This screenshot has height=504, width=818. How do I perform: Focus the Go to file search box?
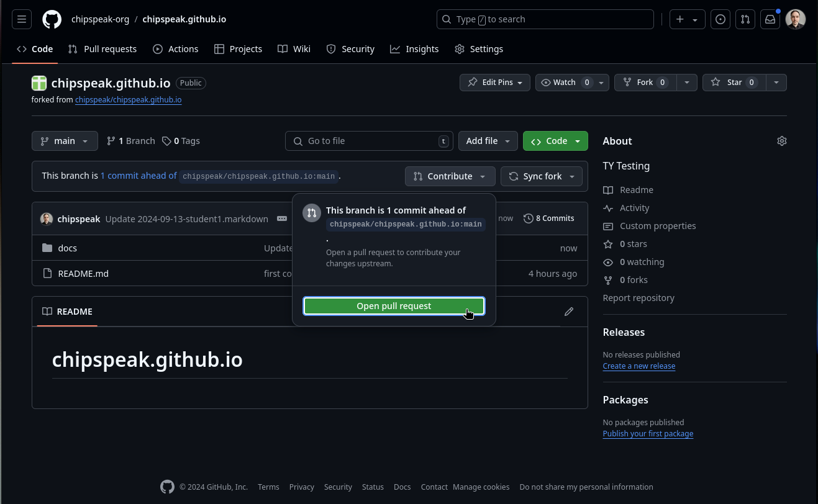click(369, 141)
